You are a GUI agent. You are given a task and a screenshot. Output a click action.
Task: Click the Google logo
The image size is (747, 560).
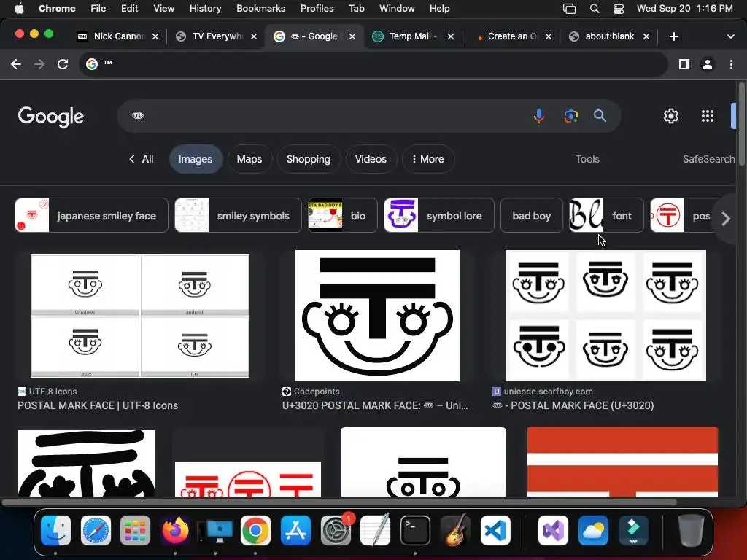pos(51,117)
